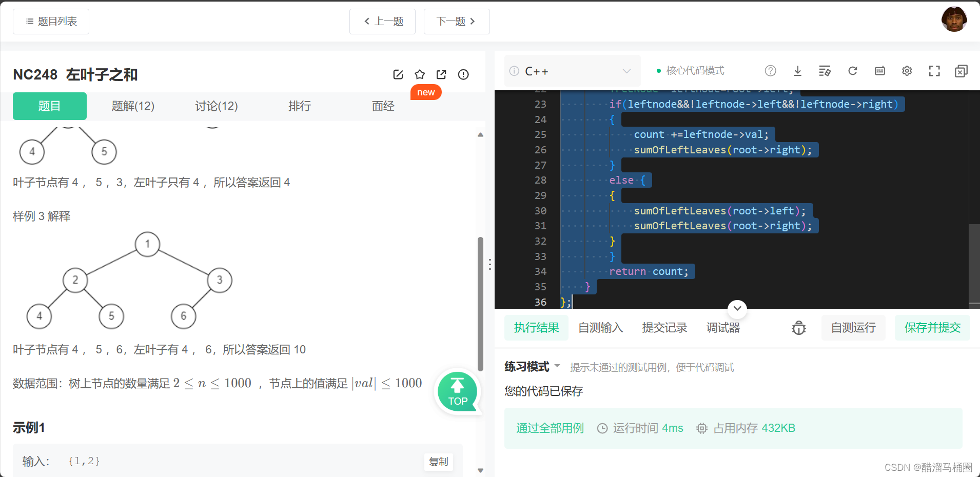
Task: Open the 排行 ranking tab
Action: pos(300,106)
